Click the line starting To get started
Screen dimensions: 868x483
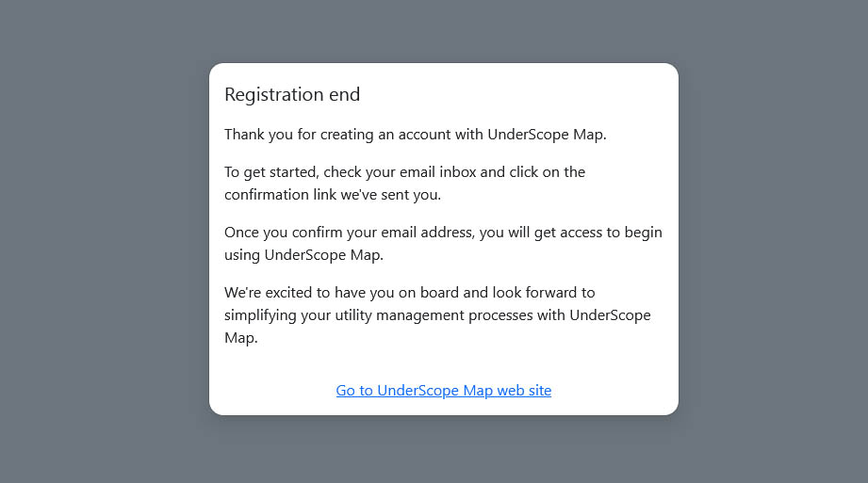tap(404, 172)
